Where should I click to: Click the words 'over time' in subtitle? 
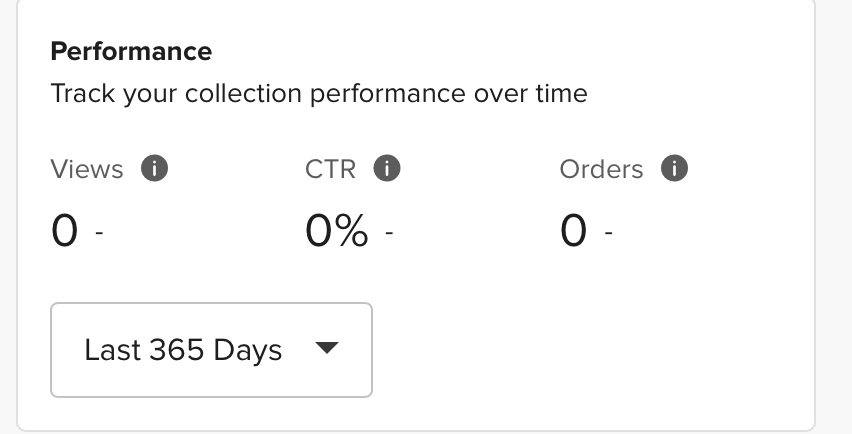tap(531, 93)
